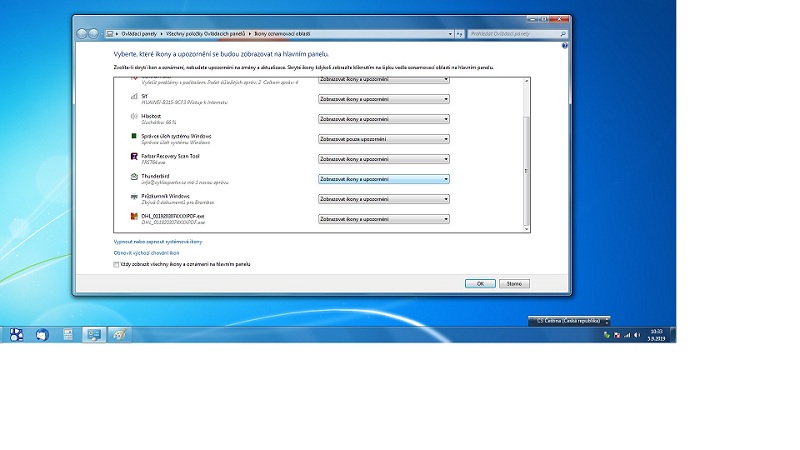Open the behavior dropdown for Hlasitost
The height and width of the screenshot is (450, 800).
384,119
